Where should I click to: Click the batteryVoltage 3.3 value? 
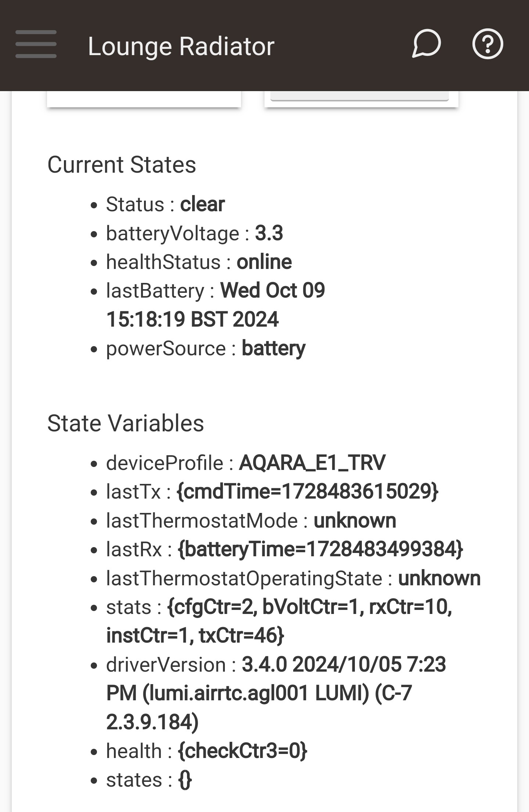pos(269,233)
